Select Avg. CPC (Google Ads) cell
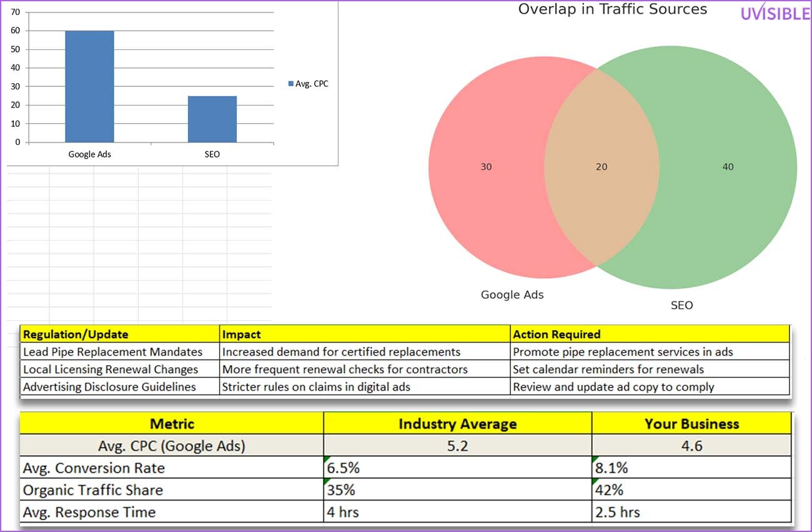Screen dimensions: 812x532 pos(172,446)
